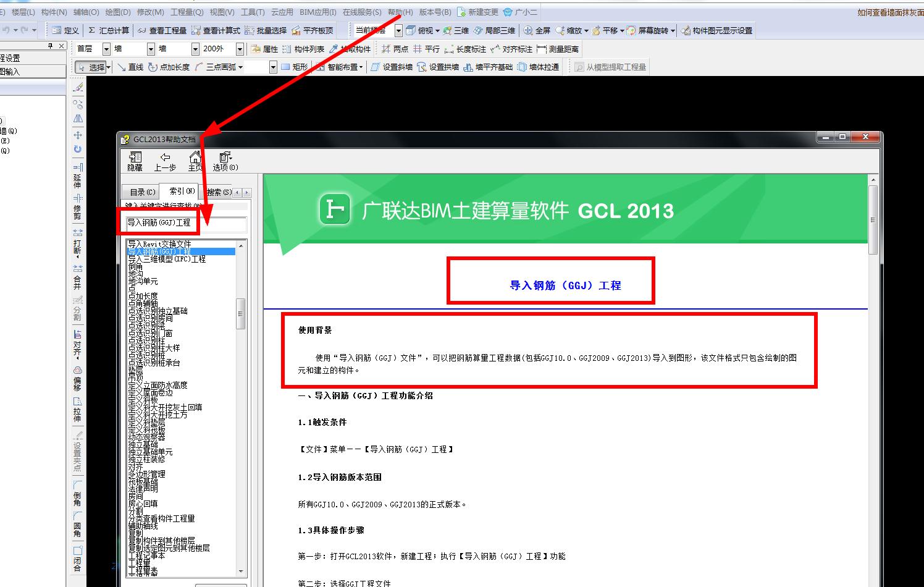Click 新建变更 button
The width and height of the screenshot is (924, 587).
tap(478, 12)
